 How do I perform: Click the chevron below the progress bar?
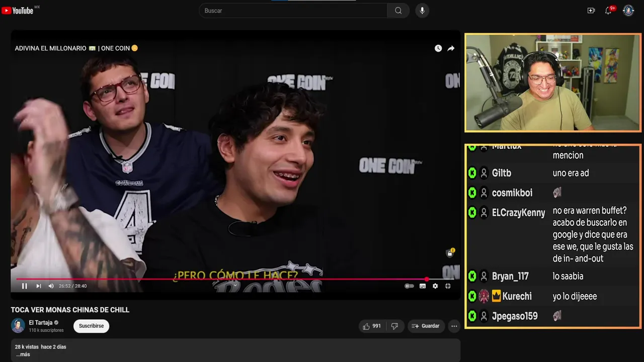coord(235,286)
